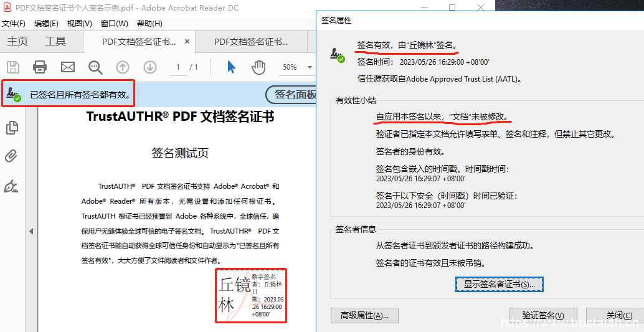Send file by email envelope icon

(68, 67)
